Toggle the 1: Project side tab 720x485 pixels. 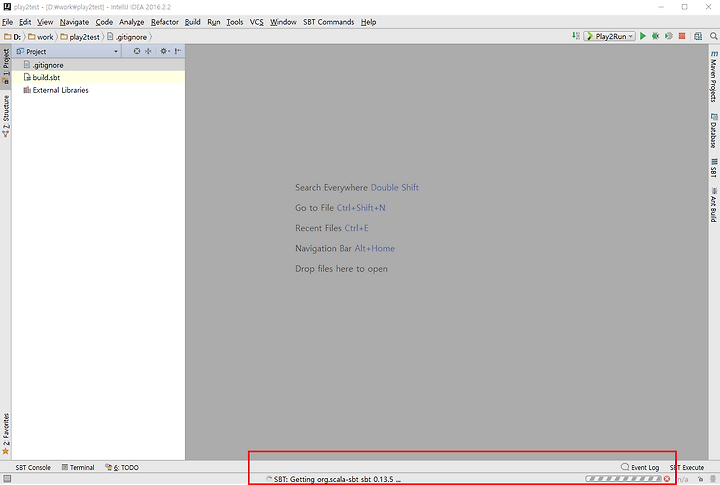6,66
